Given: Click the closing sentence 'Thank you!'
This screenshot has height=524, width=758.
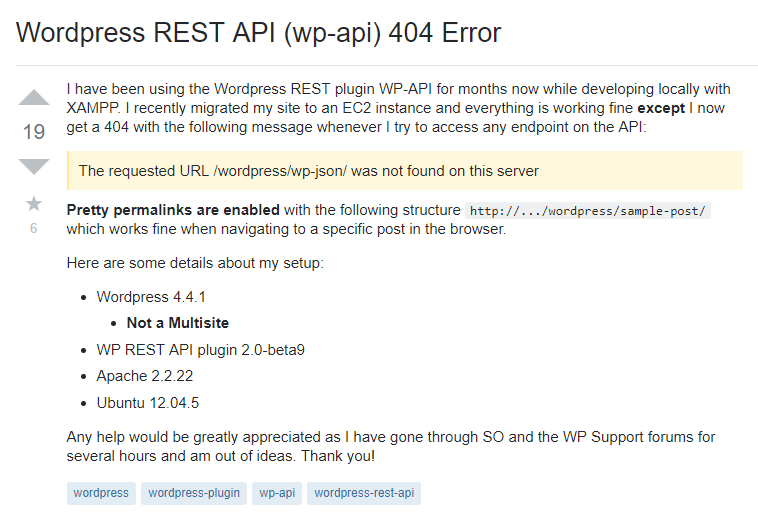Looking at the screenshot, I should point(338,456).
